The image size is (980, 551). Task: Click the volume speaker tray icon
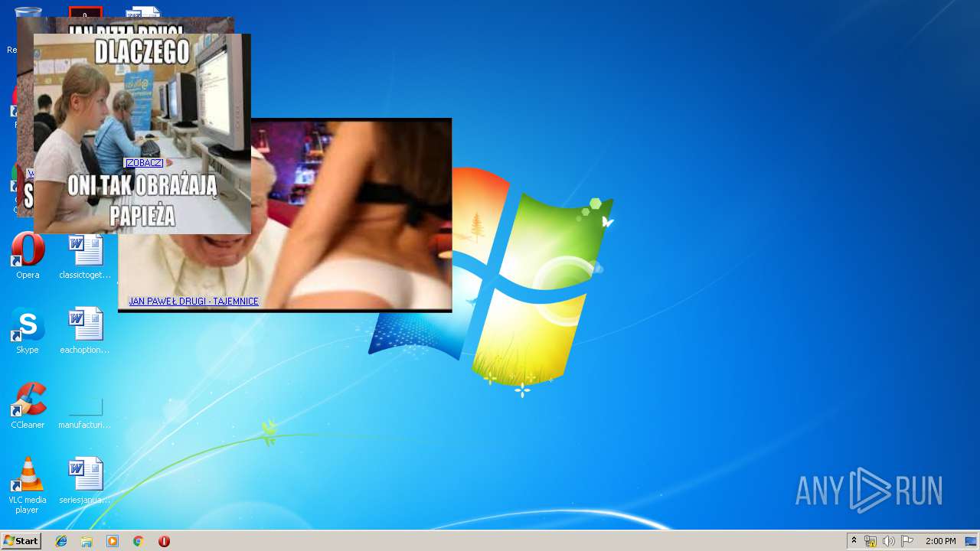[x=889, y=541]
